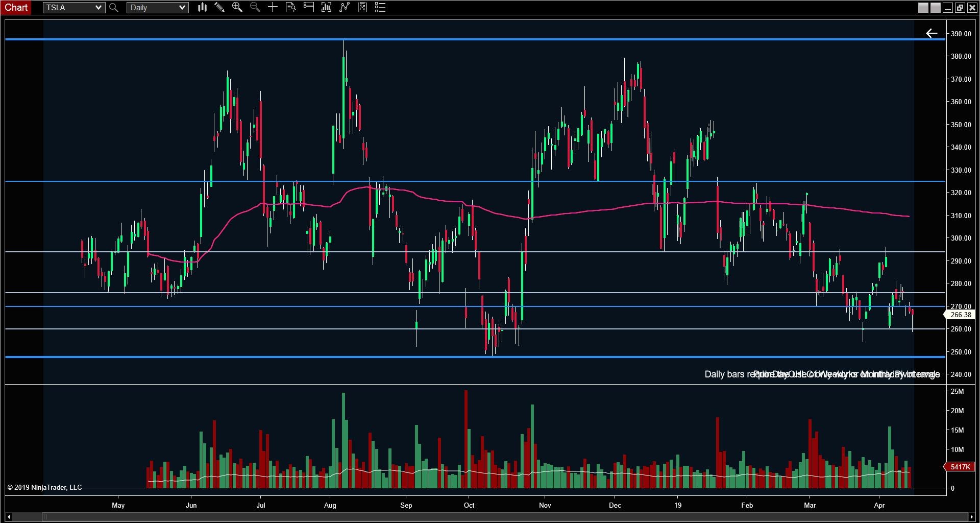Click the Nov label on time axis
The width and height of the screenshot is (980, 523).
tap(545, 506)
